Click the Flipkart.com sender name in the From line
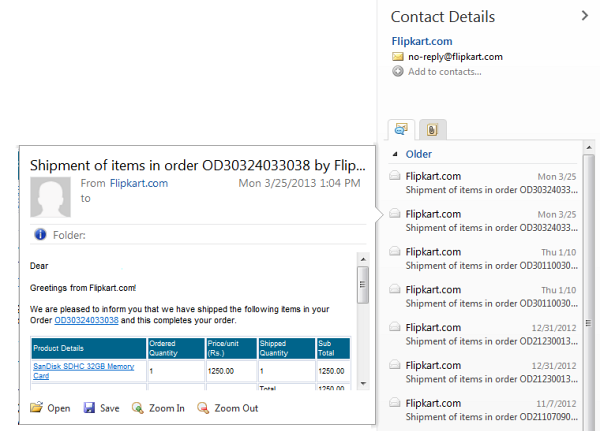This screenshot has height=431, width=600. coord(139,183)
